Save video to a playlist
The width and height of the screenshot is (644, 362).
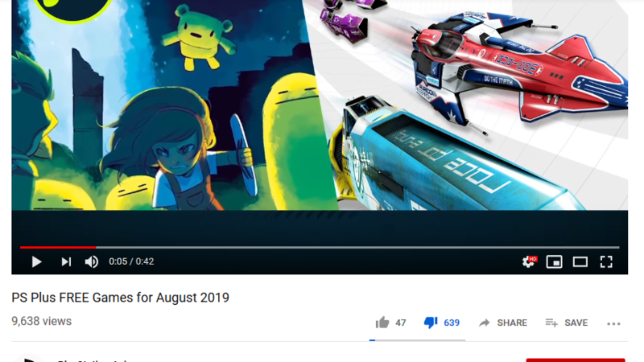[x=567, y=323]
